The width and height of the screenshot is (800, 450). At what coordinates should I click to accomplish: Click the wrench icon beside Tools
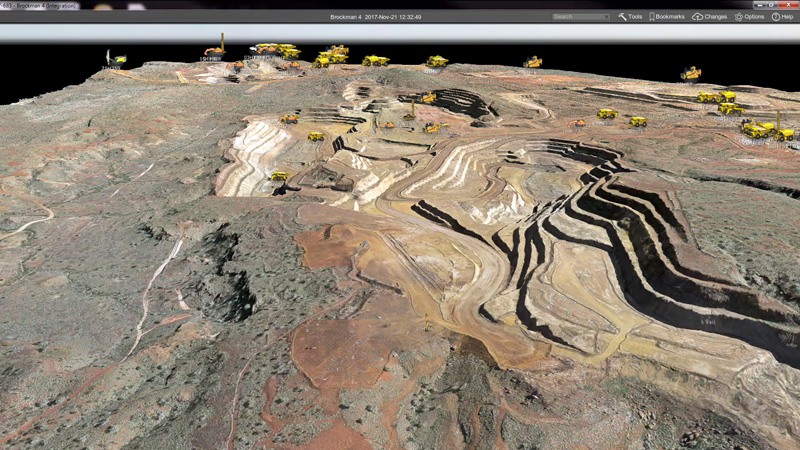click(x=622, y=17)
